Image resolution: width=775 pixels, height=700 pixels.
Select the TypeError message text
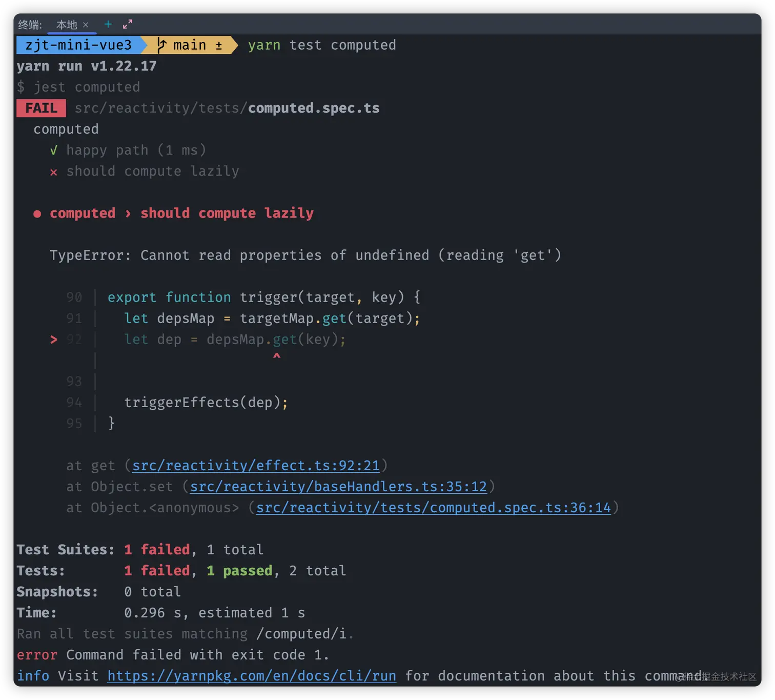click(x=305, y=255)
